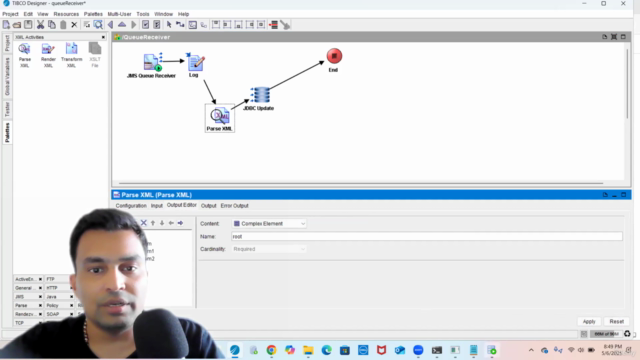640x360 pixels.
Task: Click the blue right-arrow demote icon
Action: 180,223
